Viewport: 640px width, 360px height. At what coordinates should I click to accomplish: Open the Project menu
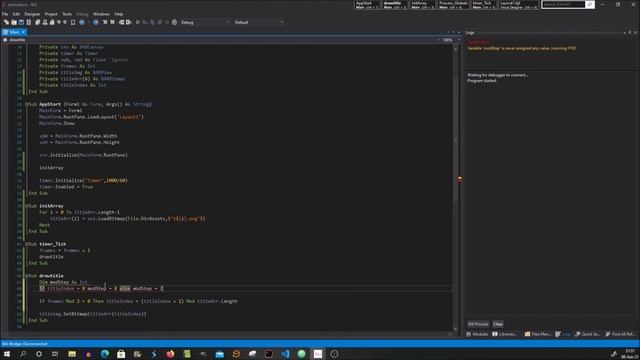point(51,14)
